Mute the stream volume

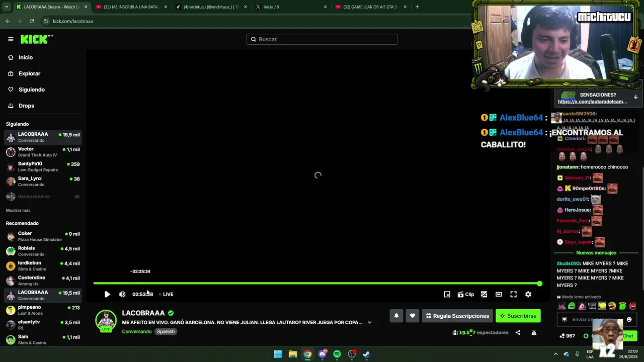(122, 295)
